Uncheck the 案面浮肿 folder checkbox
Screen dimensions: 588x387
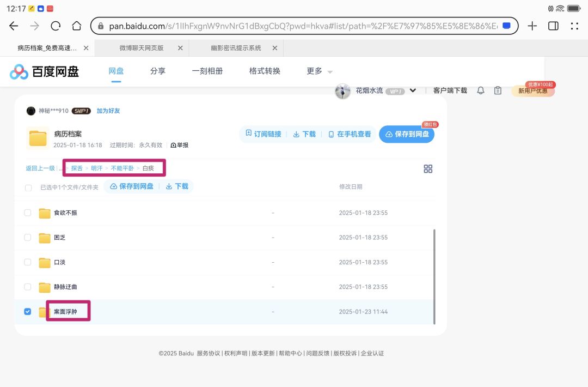coord(28,312)
